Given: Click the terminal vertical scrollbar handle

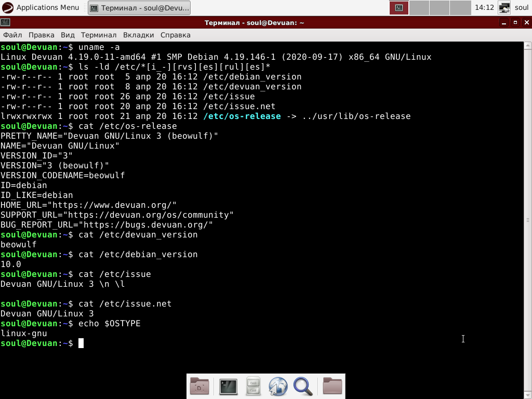Looking at the screenshot, I should 528,220.
